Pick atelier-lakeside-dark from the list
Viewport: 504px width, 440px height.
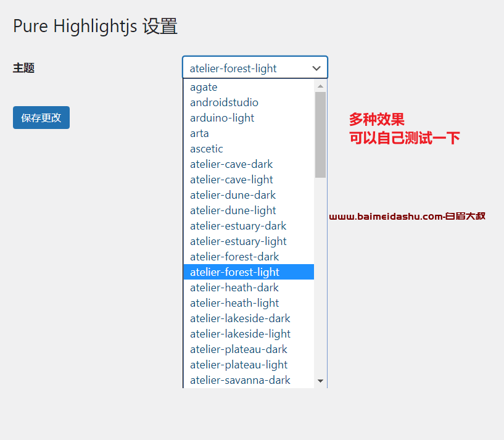[x=249, y=318]
